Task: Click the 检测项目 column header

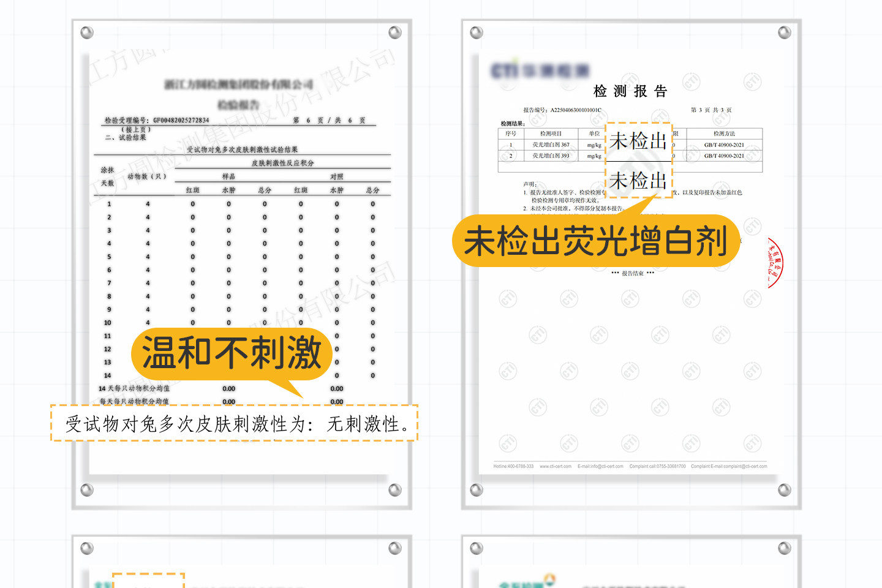Action: point(551,134)
